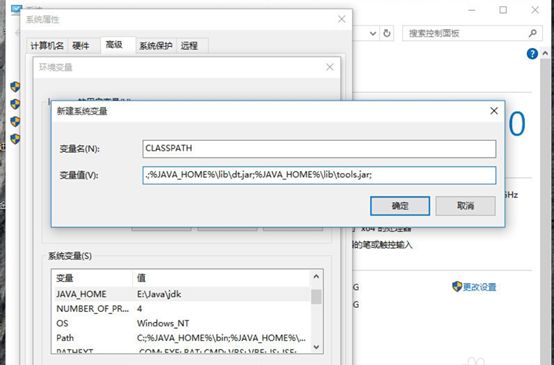Click the 搜索控制面板 search box

point(472,33)
